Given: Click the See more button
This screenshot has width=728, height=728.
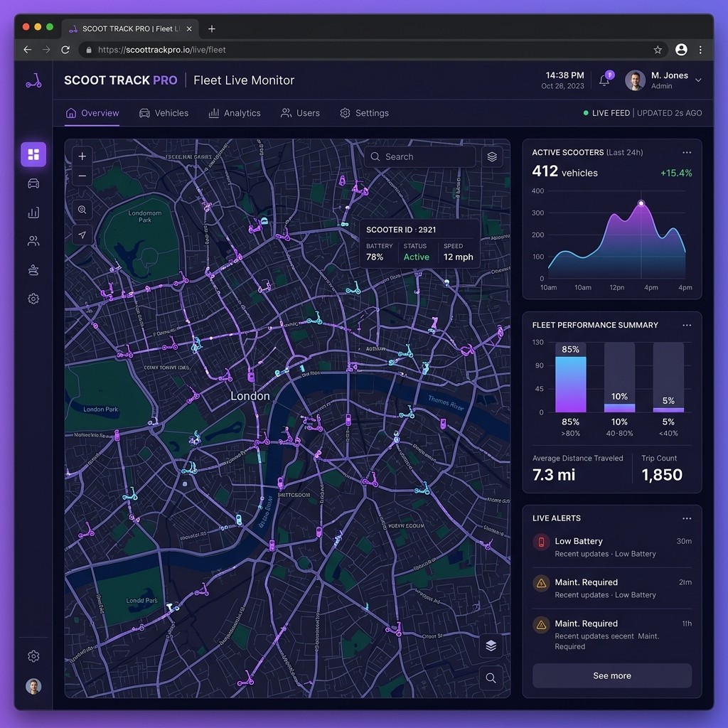Looking at the screenshot, I should tap(612, 675).
